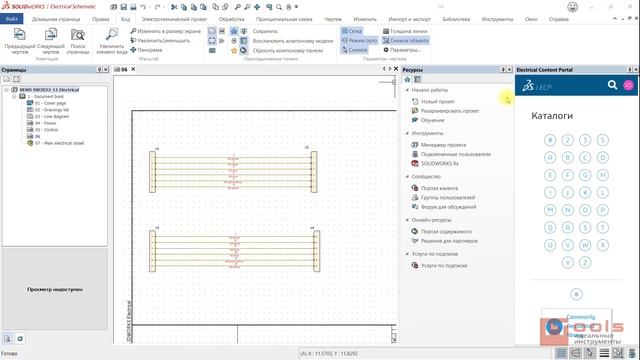The height and width of the screenshot is (360, 640).
Task: Toggle pin on Electrical Content Portal panel
Action: tap(629, 70)
